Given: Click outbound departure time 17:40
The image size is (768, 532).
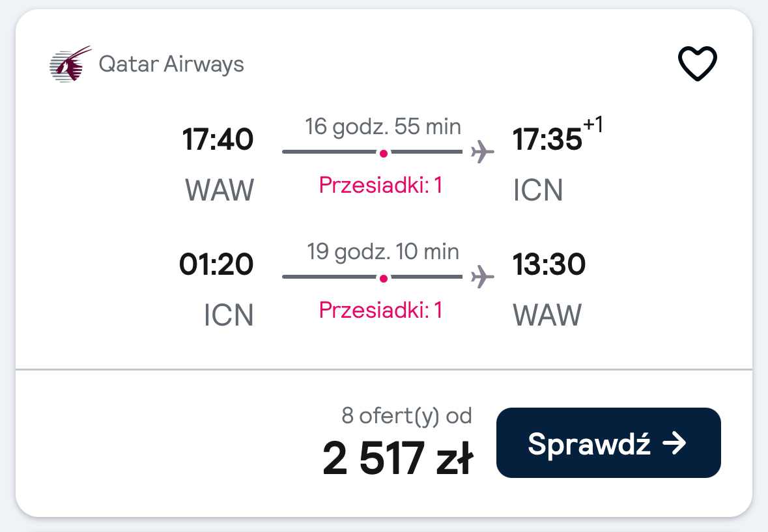Looking at the screenshot, I should tap(218, 139).
